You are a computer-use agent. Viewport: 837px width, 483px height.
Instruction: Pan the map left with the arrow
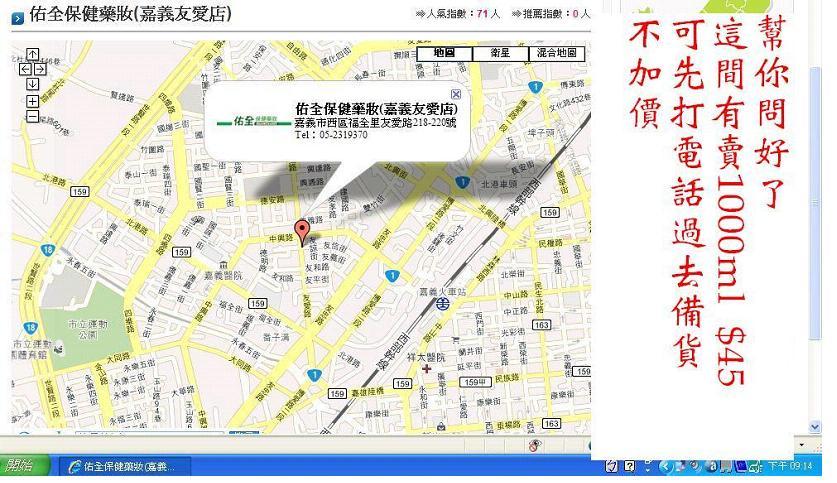22,70
